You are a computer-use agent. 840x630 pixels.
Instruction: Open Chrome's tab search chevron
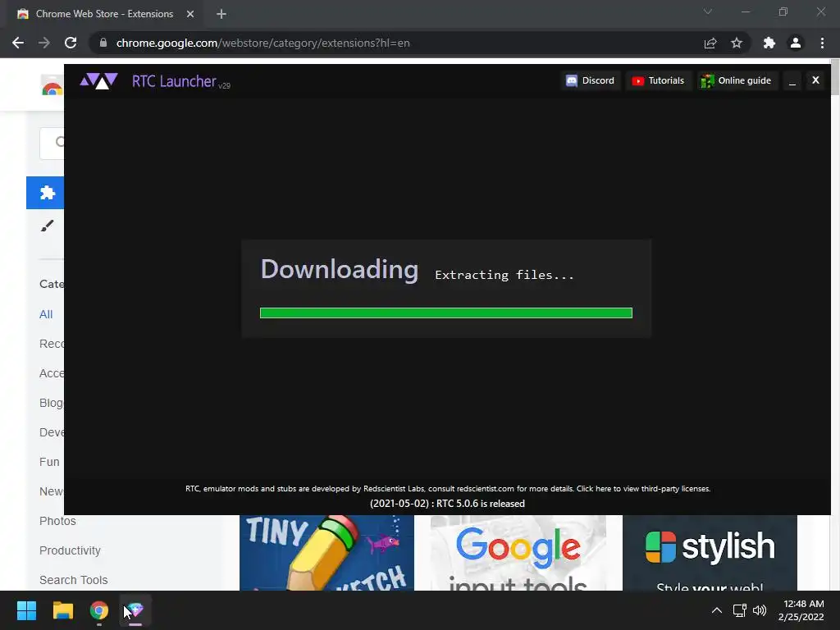point(708,11)
